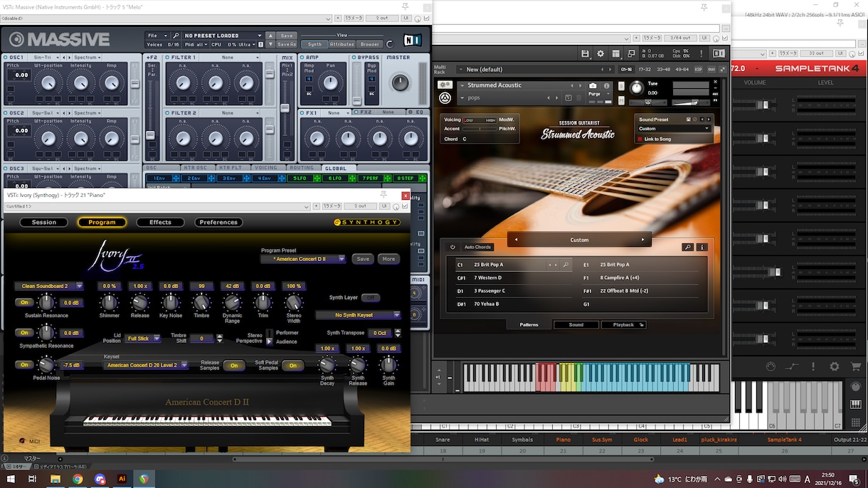Viewport: 868px width, 488px height.
Task: Open Google Chrome from the taskbar
Action: pos(78,479)
